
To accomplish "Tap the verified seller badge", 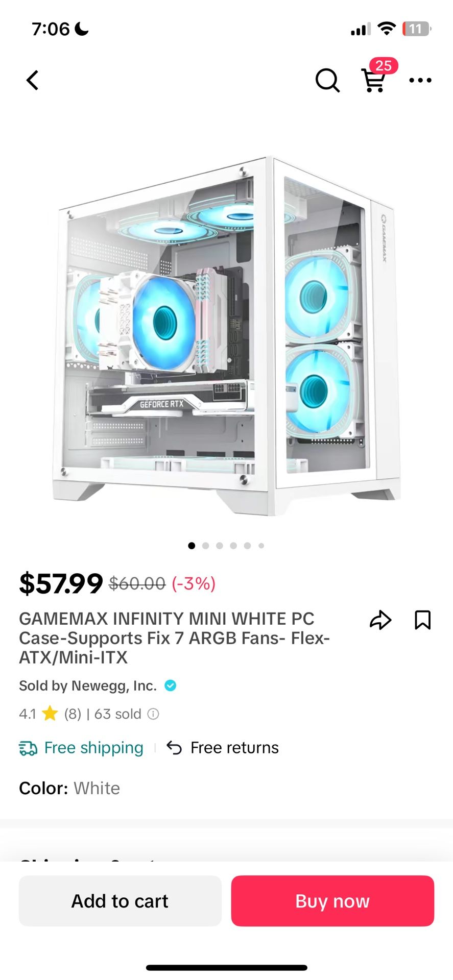I will click(x=171, y=685).
